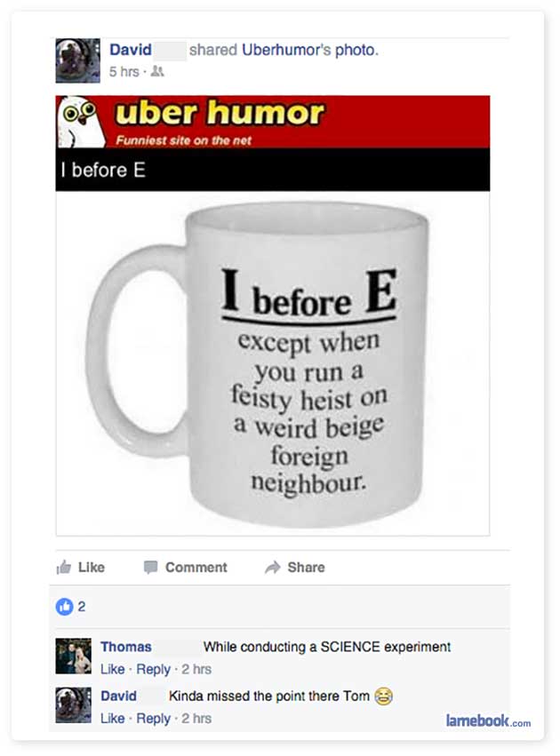
Task: Click the Uber Humor owl mascot logo
Action: [x=81, y=122]
